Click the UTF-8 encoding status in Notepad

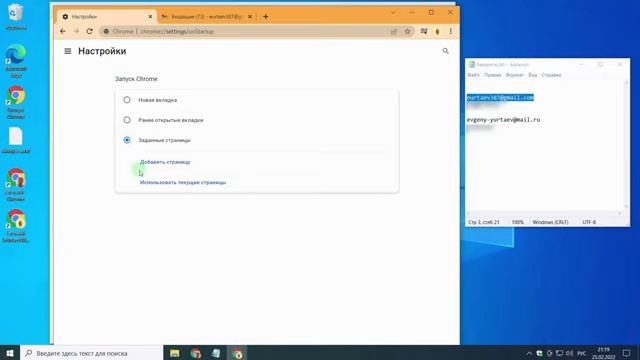[x=589, y=222]
